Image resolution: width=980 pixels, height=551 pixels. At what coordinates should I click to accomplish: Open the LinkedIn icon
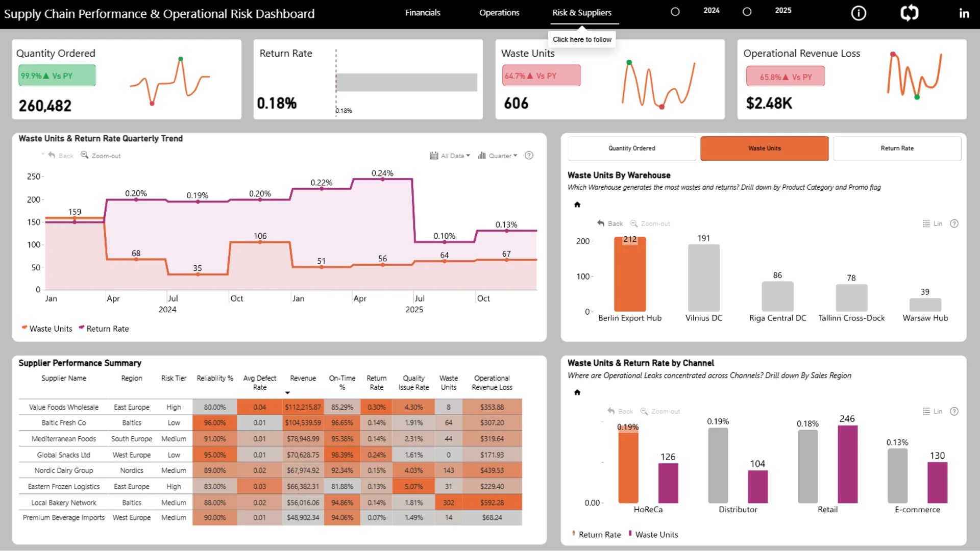pos(964,13)
